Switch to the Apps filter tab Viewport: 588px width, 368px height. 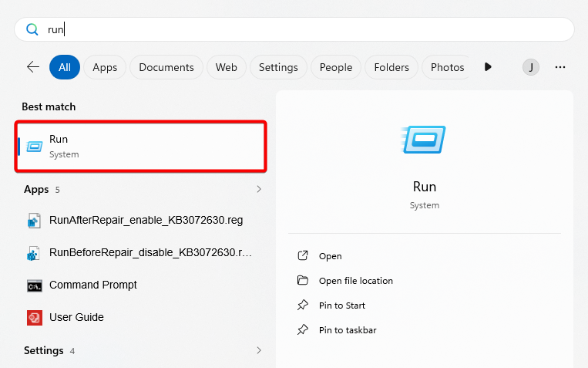pos(105,67)
